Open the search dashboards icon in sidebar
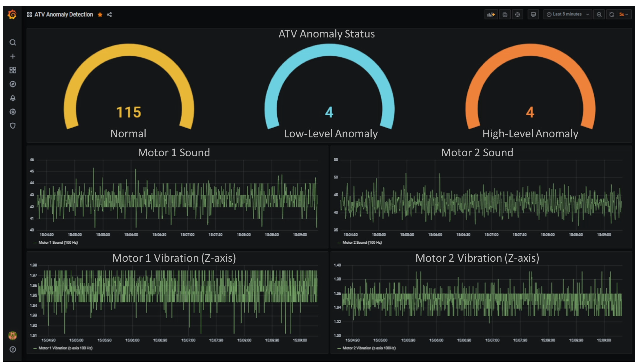The image size is (639, 364). pos(13,42)
